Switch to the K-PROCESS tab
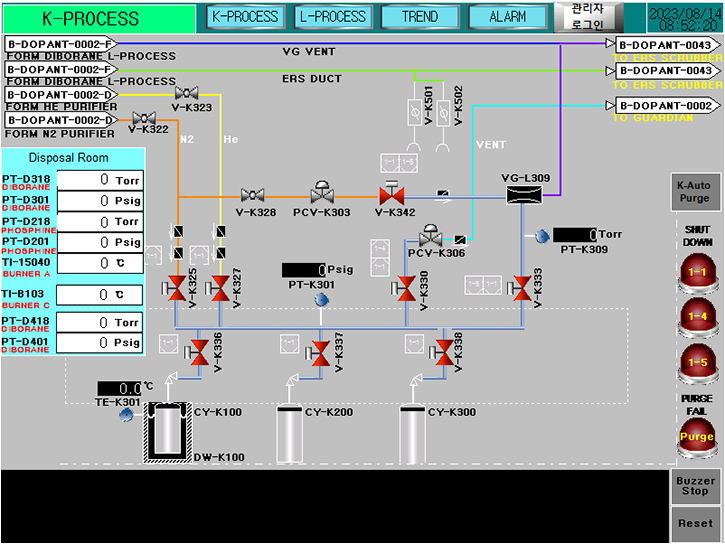The width and height of the screenshot is (725, 544). coord(245,17)
